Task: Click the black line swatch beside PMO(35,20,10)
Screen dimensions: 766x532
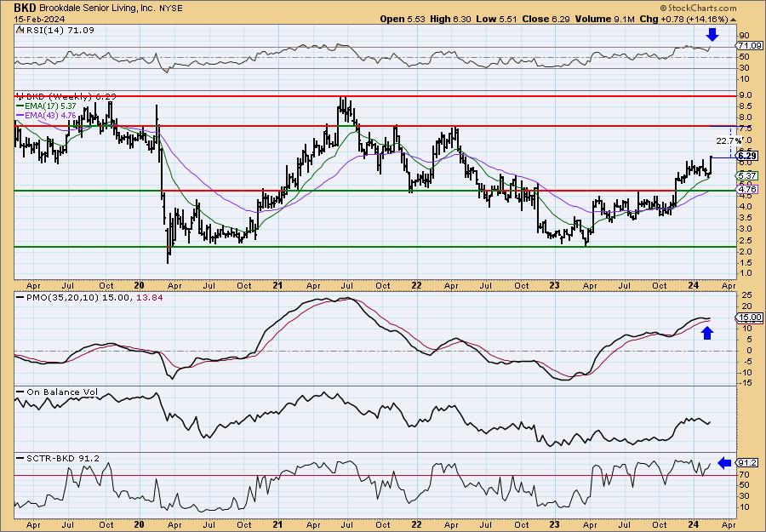Action: [20, 298]
